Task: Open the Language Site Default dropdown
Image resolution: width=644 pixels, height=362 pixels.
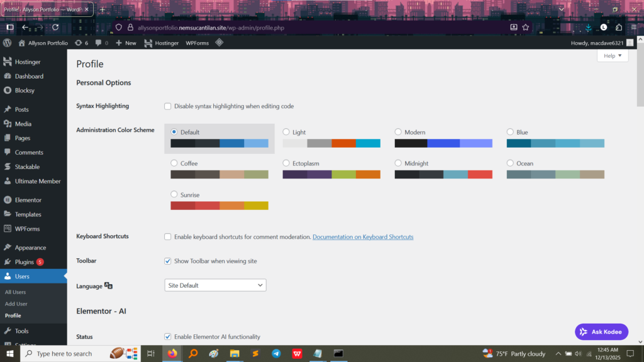Action: pyautogui.click(x=215, y=285)
